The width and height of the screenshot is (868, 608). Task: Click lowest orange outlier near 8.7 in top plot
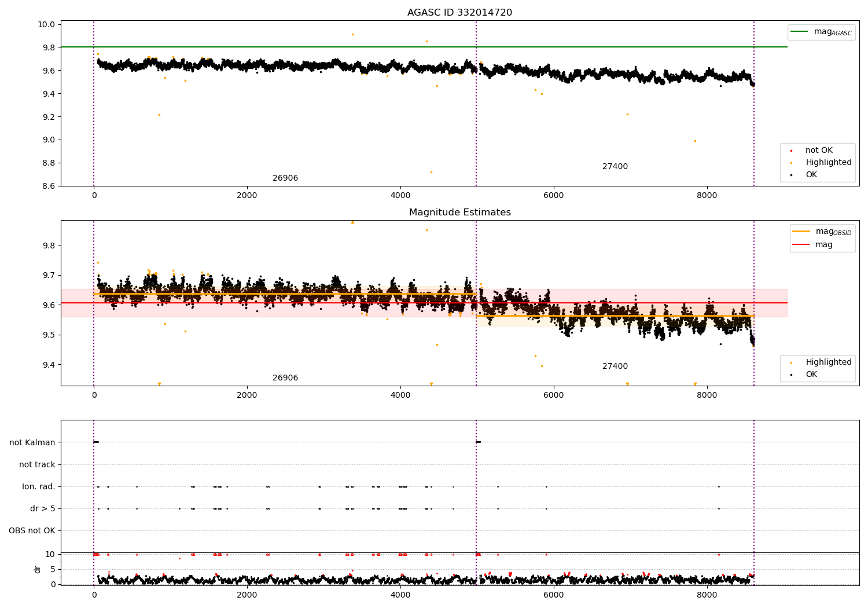point(431,172)
